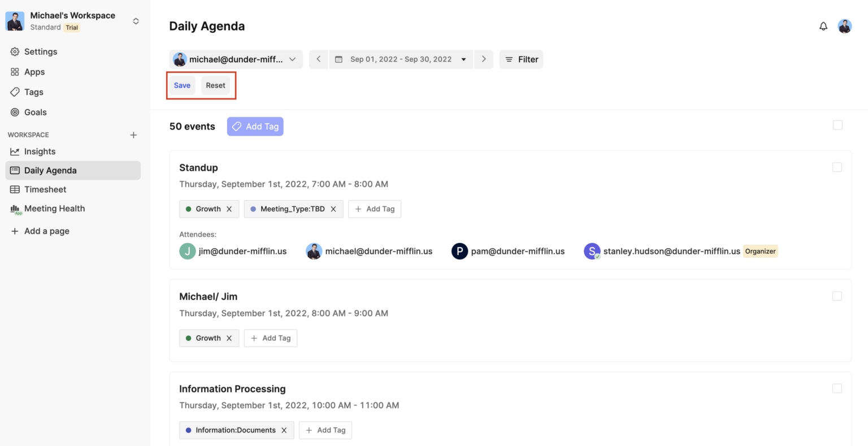Click the Standup event title
The image size is (868, 446).
click(198, 168)
